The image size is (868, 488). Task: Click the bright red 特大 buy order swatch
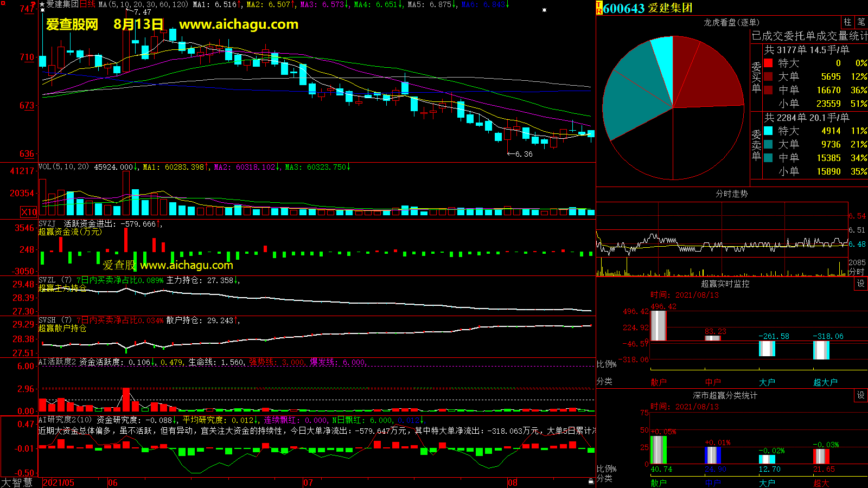(x=768, y=63)
